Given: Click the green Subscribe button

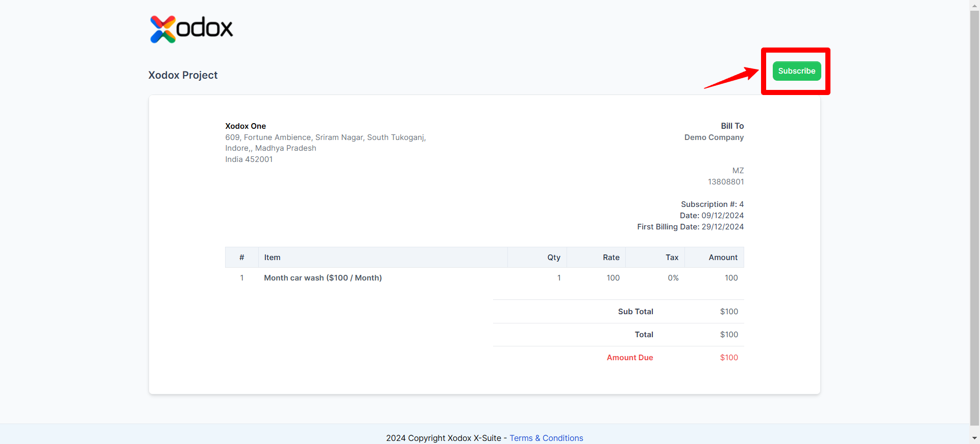Looking at the screenshot, I should tap(796, 71).
